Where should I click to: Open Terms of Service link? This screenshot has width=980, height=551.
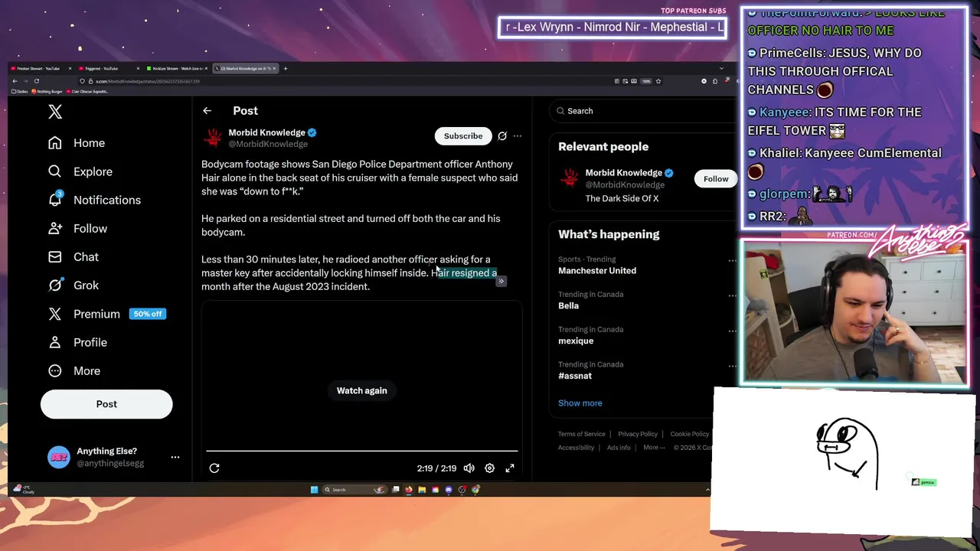[582, 434]
